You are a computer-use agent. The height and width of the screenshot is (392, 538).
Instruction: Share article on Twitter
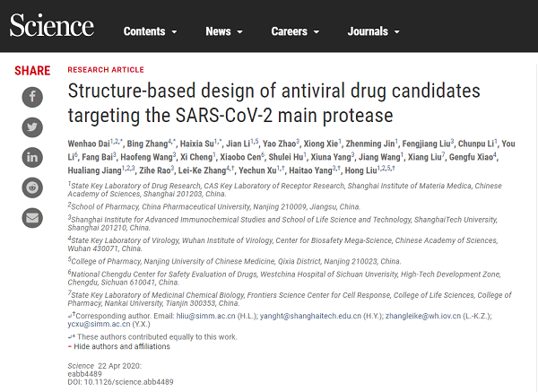click(32, 126)
